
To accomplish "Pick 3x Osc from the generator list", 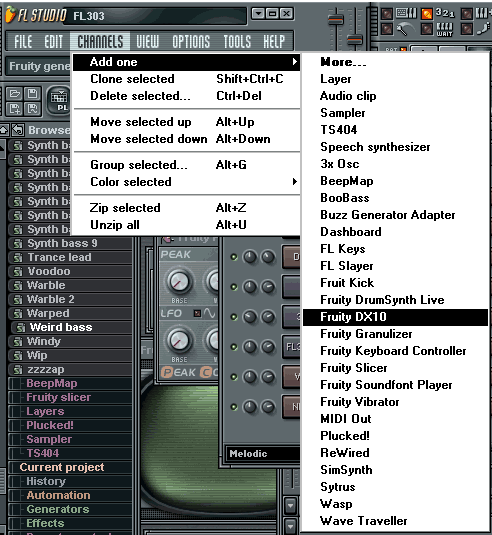I will [x=395, y=164].
